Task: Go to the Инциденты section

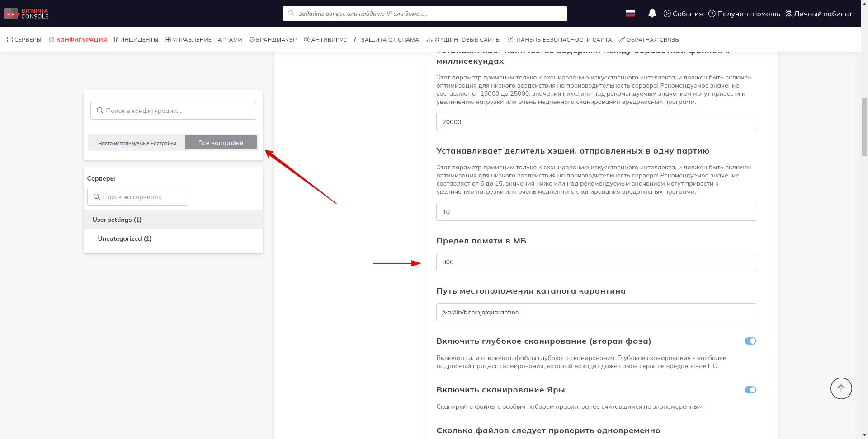Action: 136,40
